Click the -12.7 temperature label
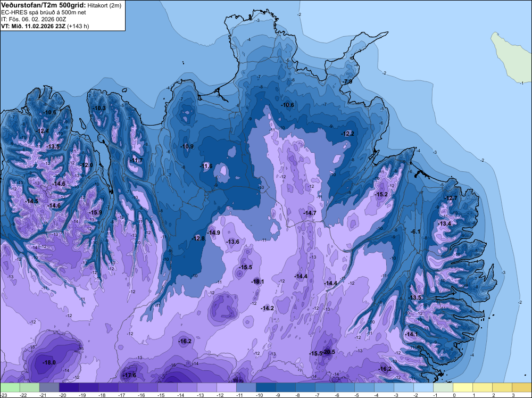The image size is (532, 398). click(451, 198)
